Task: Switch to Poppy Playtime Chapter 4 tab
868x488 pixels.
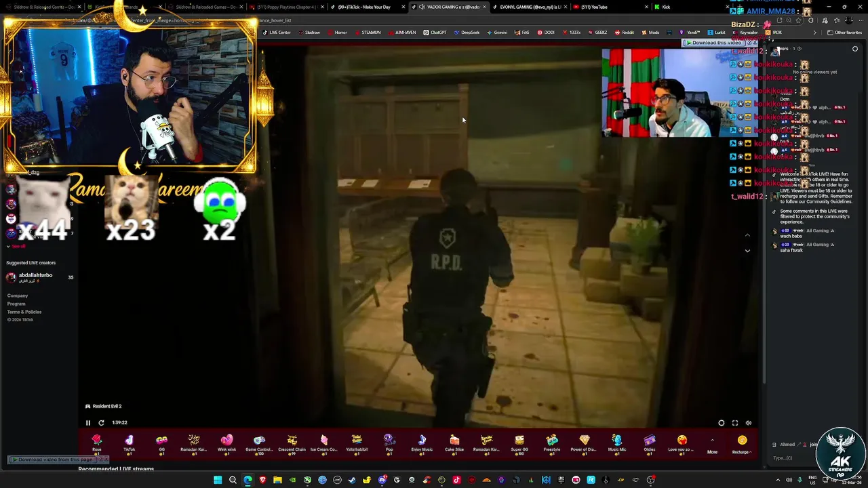Action: tap(286, 7)
